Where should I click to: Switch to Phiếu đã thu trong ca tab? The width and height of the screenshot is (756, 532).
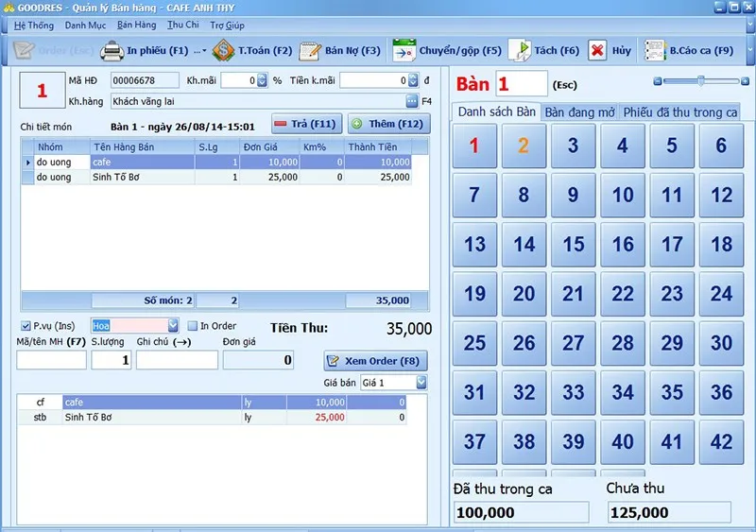coord(679,112)
